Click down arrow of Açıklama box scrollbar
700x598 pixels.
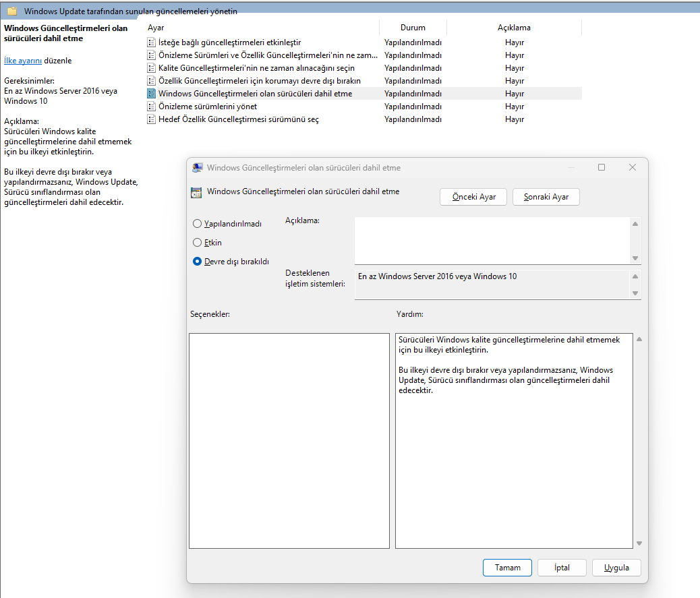coord(635,258)
